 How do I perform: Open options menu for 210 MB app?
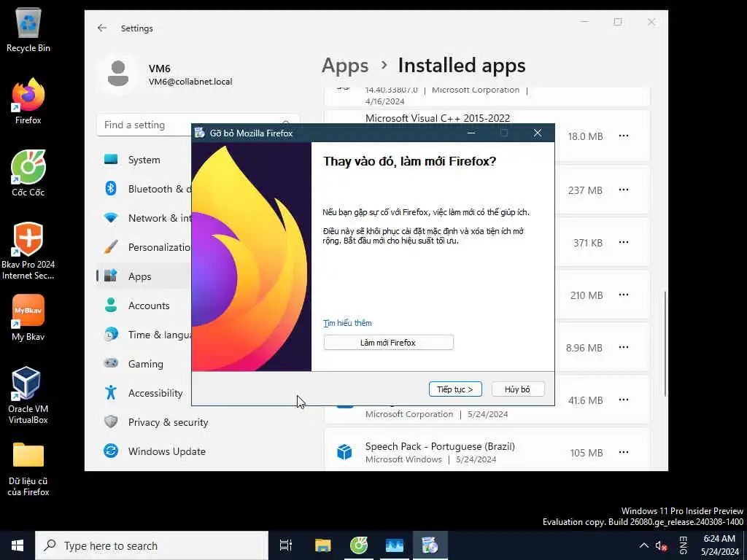click(623, 295)
